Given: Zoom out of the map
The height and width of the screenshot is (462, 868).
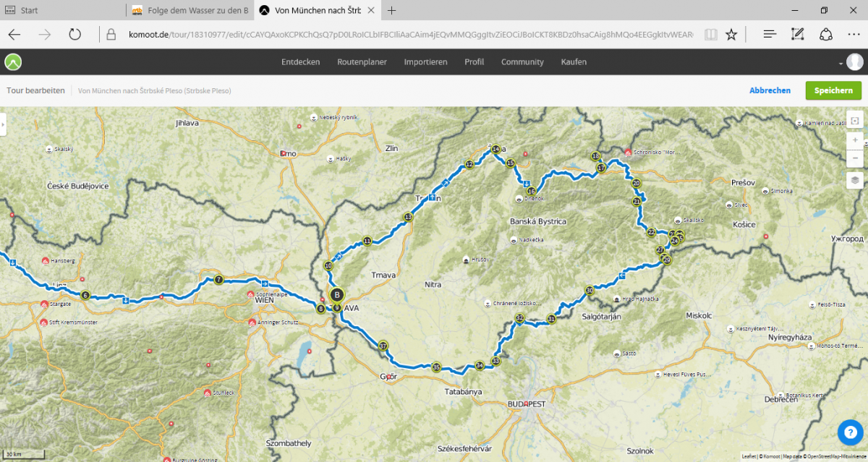Looking at the screenshot, I should (x=855, y=157).
